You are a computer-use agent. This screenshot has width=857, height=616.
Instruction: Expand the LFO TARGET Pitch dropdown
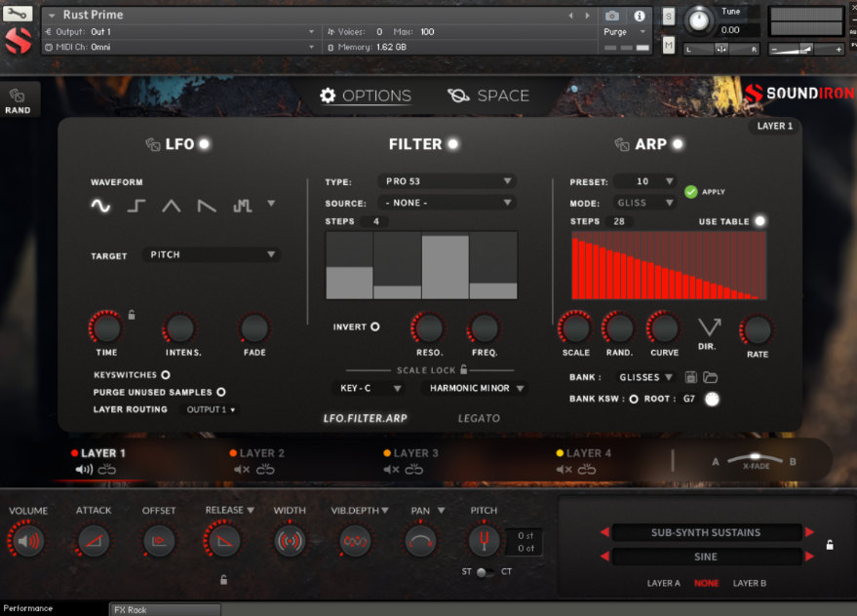click(x=212, y=255)
